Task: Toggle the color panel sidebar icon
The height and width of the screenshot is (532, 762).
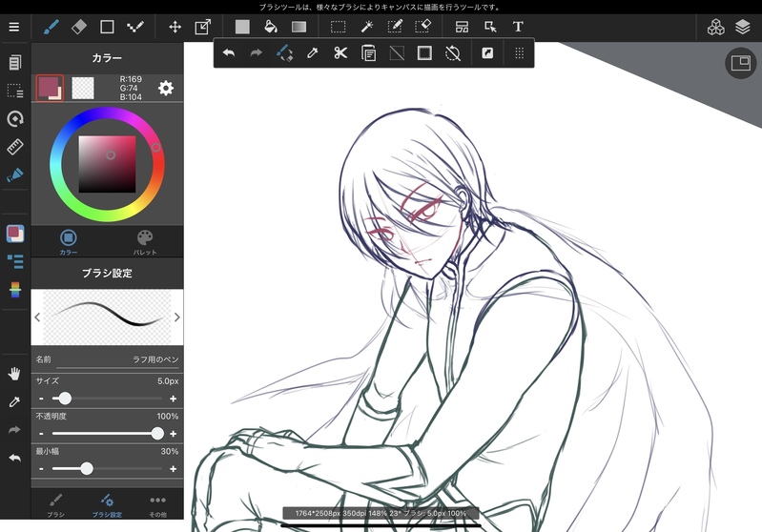Action: coord(15,234)
